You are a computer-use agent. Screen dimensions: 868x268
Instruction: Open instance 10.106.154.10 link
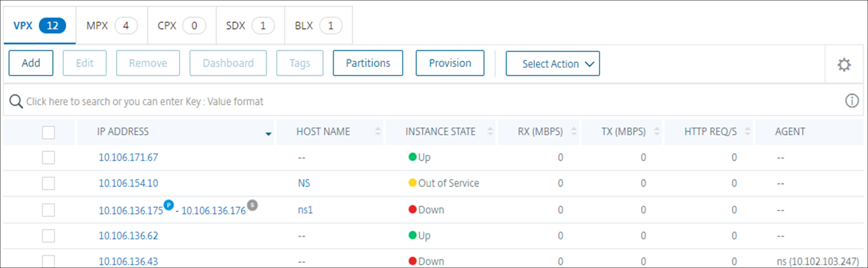coord(128,183)
